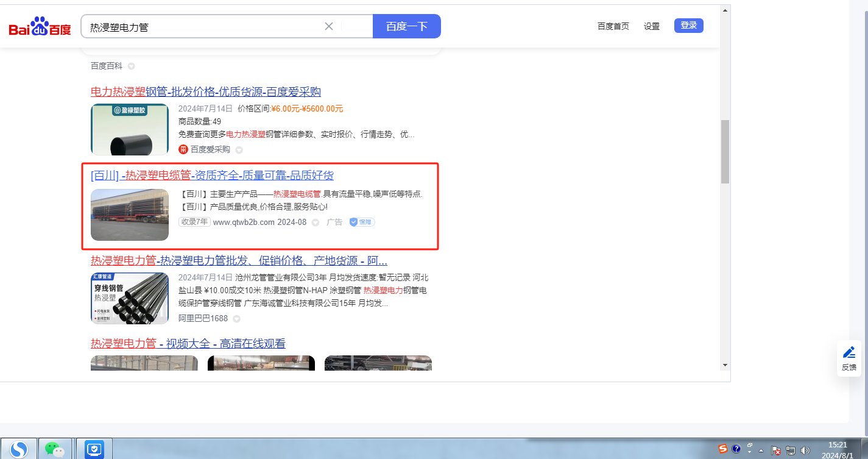Open the 盈禄塑胶 pipe thumbnail
The height and width of the screenshot is (459, 868).
tap(130, 129)
